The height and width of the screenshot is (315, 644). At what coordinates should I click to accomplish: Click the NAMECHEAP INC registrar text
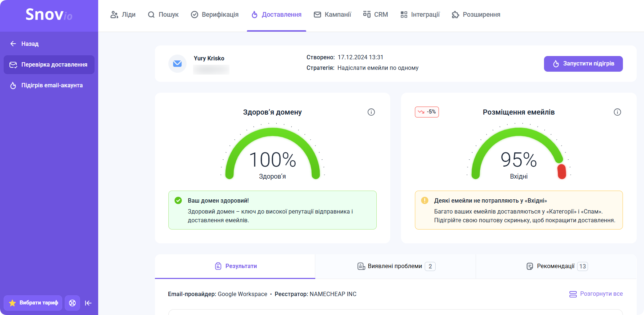333,294
